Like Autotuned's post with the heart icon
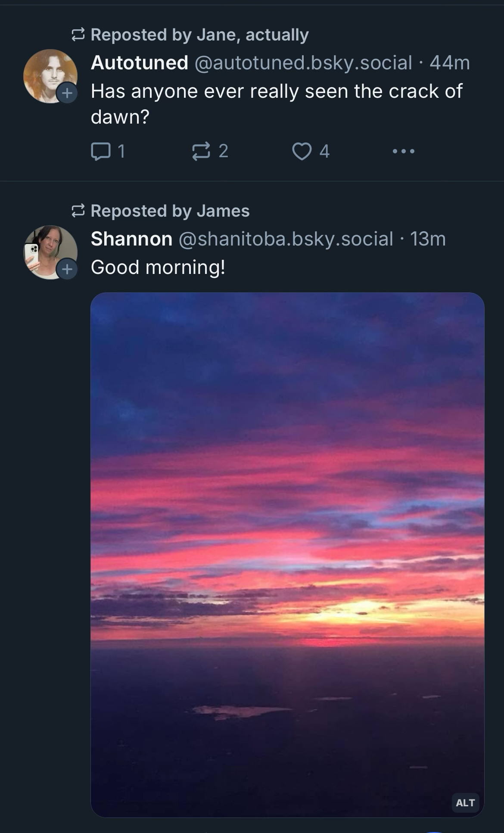The width and height of the screenshot is (504, 833). 302,151
